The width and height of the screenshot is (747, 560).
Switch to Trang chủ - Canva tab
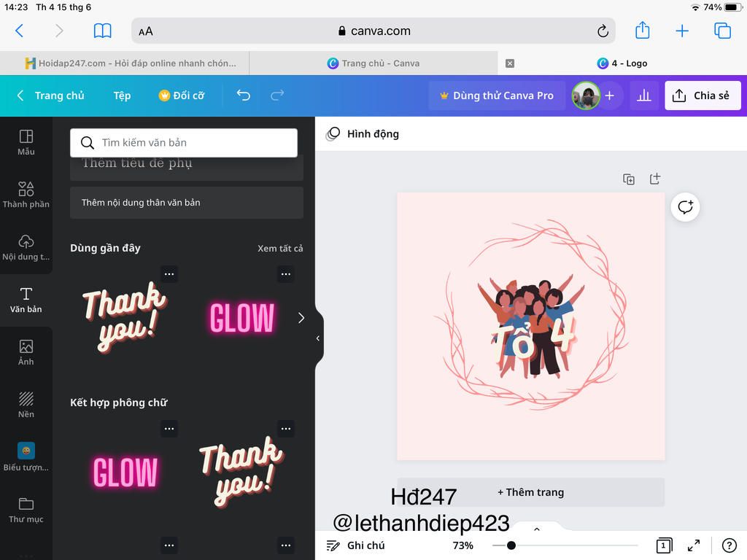[x=373, y=63]
